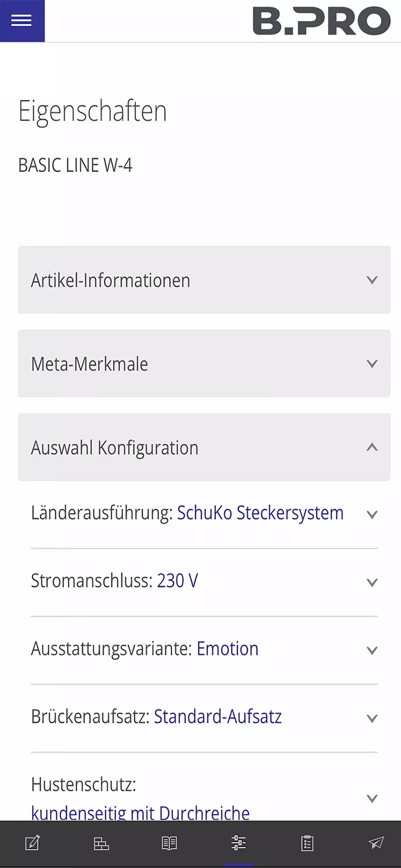The height and width of the screenshot is (868, 401).
Task: Open the Stromanschluss dropdown chevron
Action: tap(372, 582)
